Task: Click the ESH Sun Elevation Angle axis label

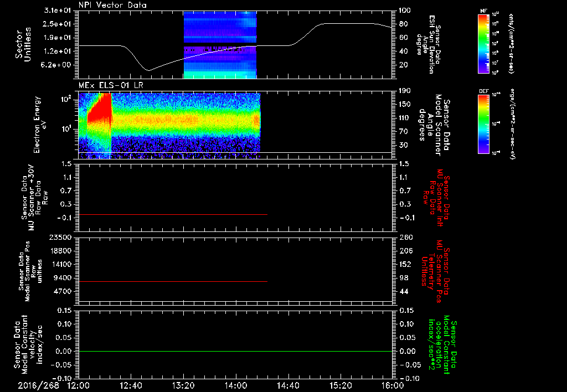Action: (429, 44)
